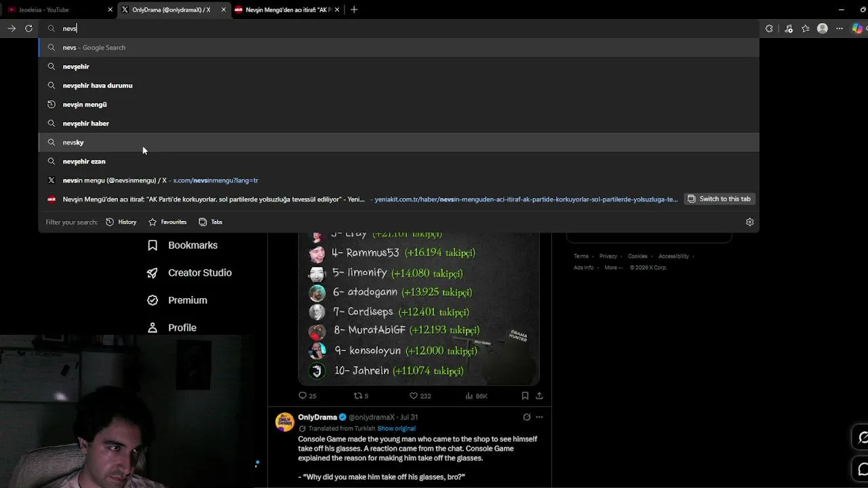This screenshot has height=488, width=868.
Task: Select the 'nevşin mengü' history suggestion
Action: [399, 104]
